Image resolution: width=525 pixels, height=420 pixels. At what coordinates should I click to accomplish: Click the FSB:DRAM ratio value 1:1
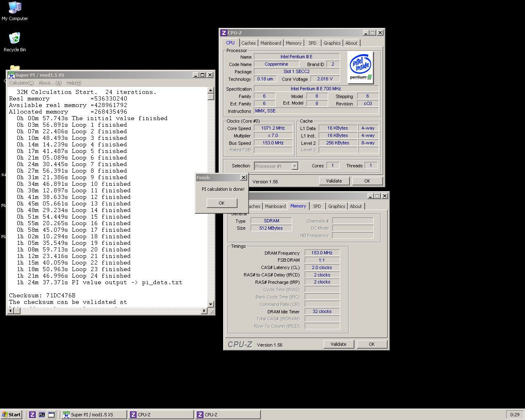pos(322,260)
